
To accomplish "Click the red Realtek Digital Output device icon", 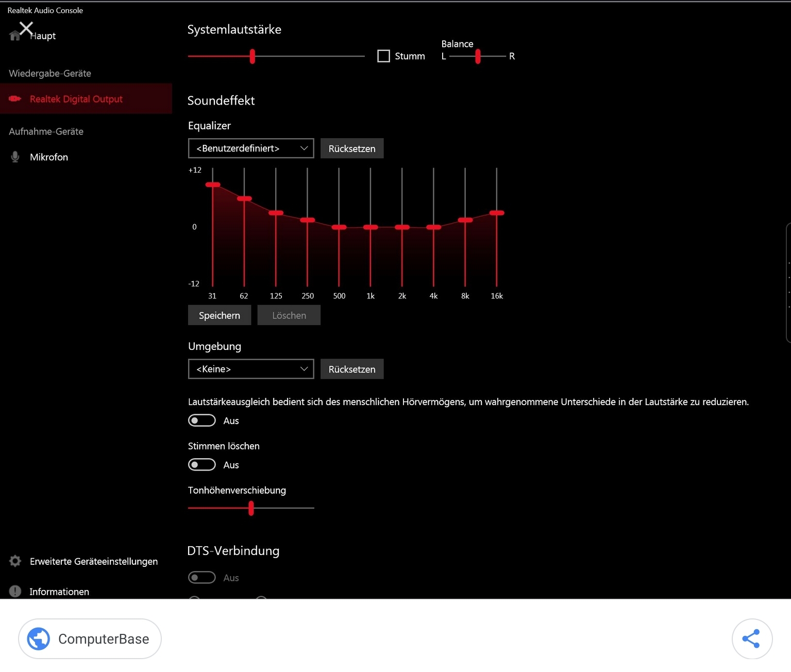I will [15, 98].
